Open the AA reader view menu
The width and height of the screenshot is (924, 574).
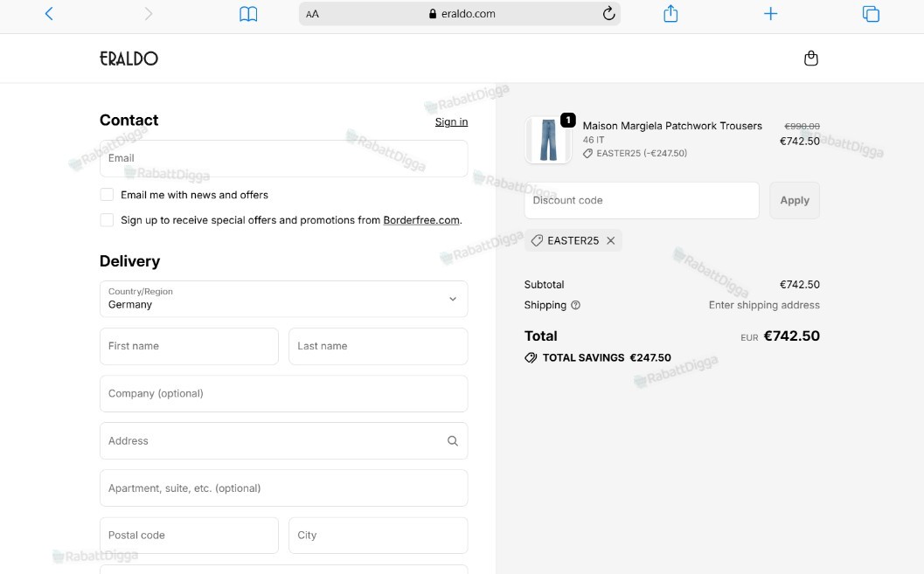(312, 14)
